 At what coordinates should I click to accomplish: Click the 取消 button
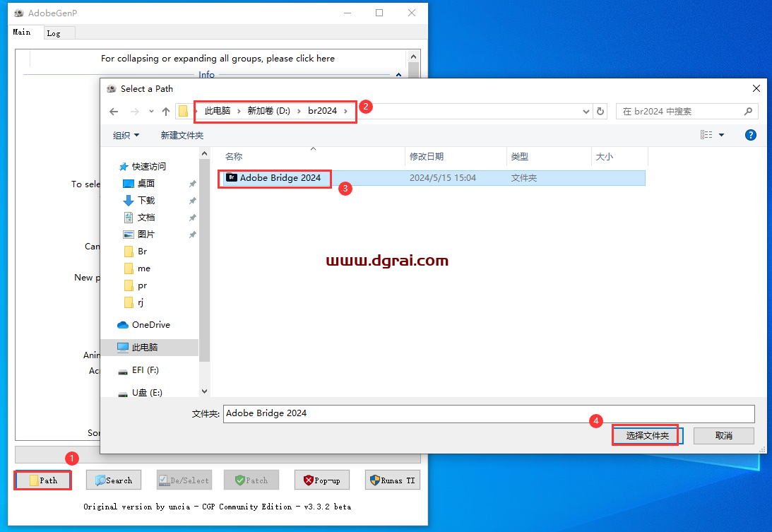pyautogui.click(x=723, y=435)
